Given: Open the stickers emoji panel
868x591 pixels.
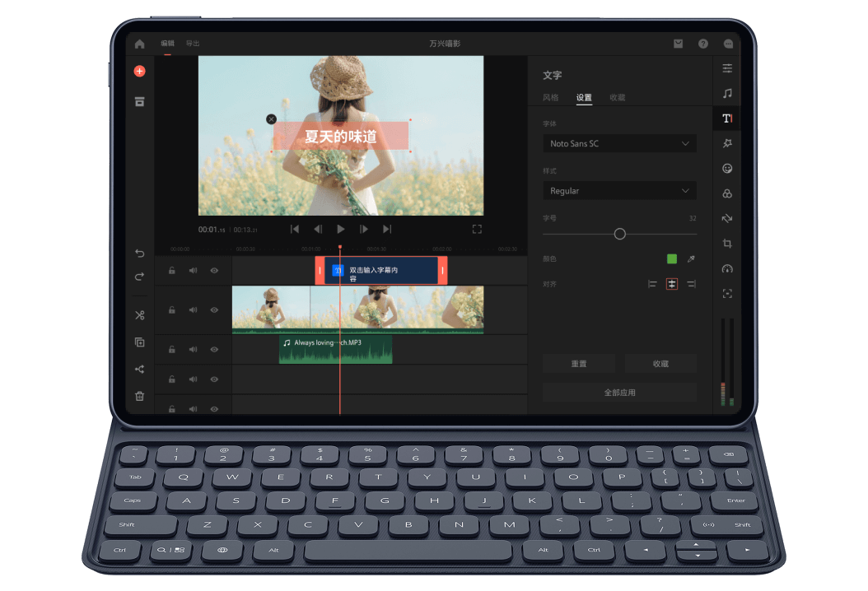Looking at the screenshot, I should [x=727, y=168].
